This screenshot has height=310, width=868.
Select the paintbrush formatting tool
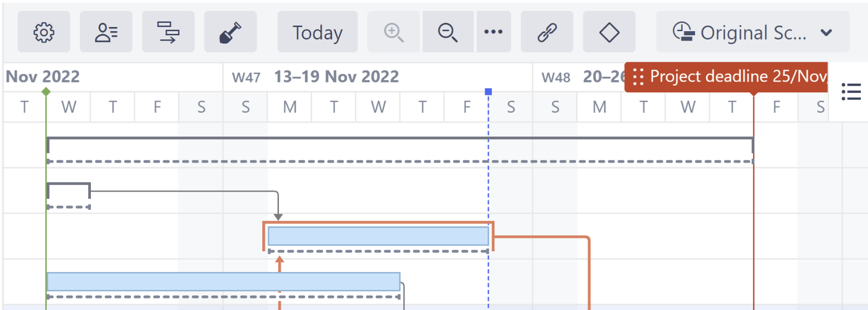click(x=230, y=32)
